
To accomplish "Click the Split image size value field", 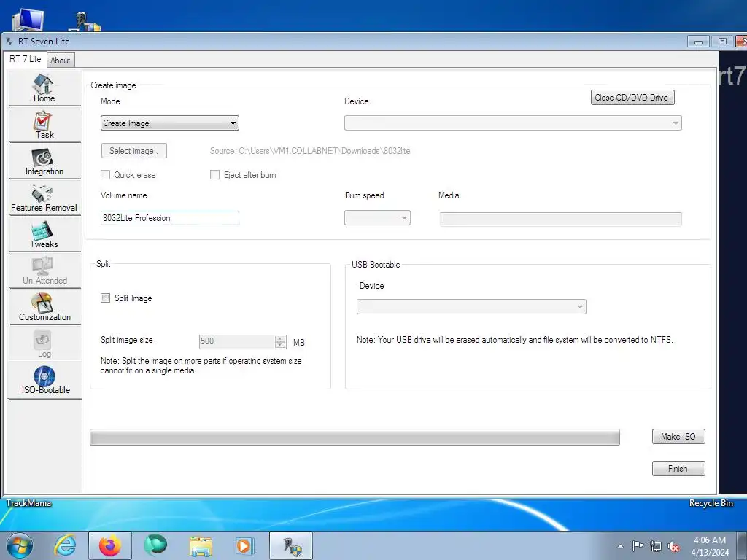I will 237,341.
